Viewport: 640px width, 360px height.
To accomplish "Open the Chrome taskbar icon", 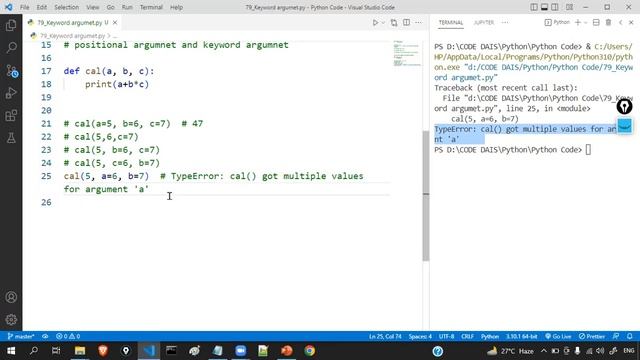I will 309,351.
